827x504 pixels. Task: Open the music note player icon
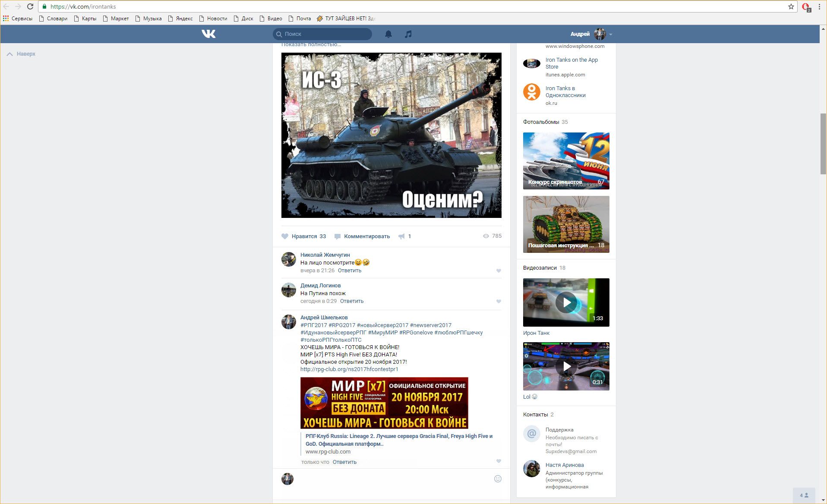pos(408,34)
